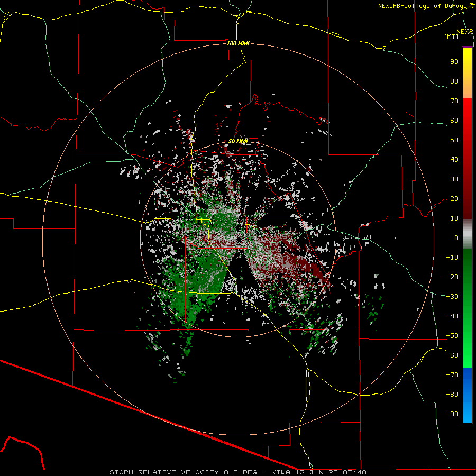Viewport: 476px width, 476px height.
Task: Click the -10 value on the velocity scale
Action: pyautogui.click(x=452, y=258)
